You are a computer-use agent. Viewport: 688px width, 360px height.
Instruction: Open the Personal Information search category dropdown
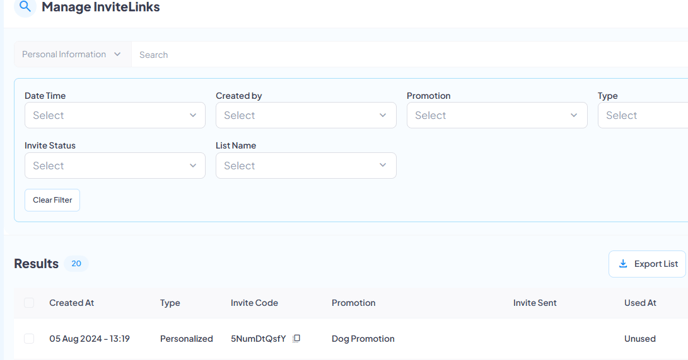click(x=73, y=54)
